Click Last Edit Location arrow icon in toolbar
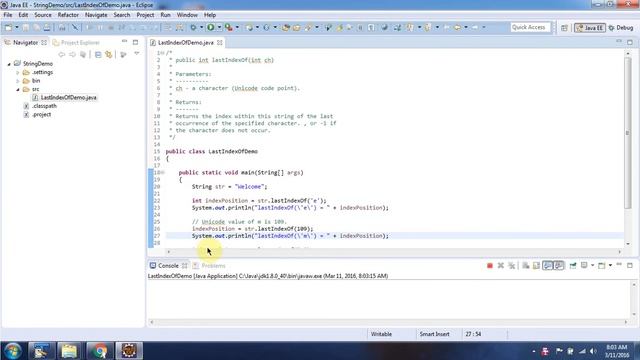Screen dimensions: 640x360 446,27
